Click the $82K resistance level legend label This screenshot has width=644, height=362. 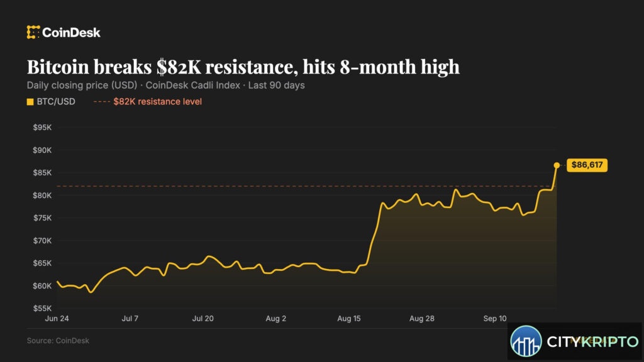[158, 101]
